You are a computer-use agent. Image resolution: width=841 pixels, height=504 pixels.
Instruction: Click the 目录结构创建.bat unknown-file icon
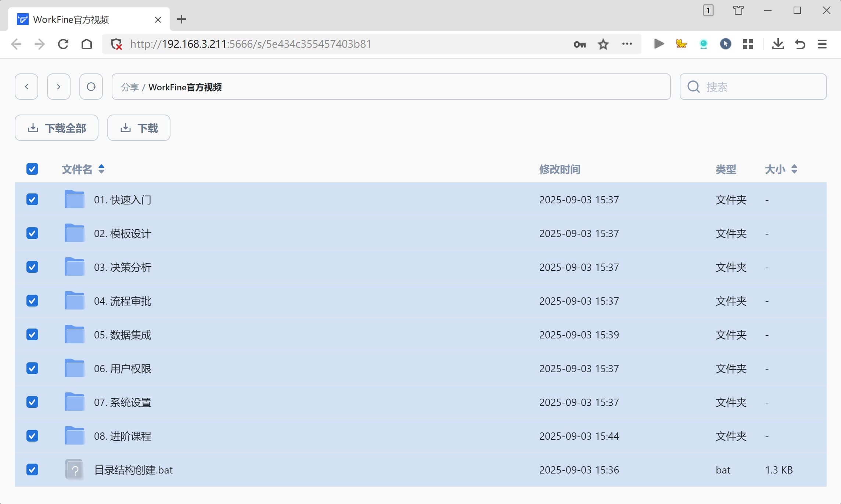coord(75,469)
